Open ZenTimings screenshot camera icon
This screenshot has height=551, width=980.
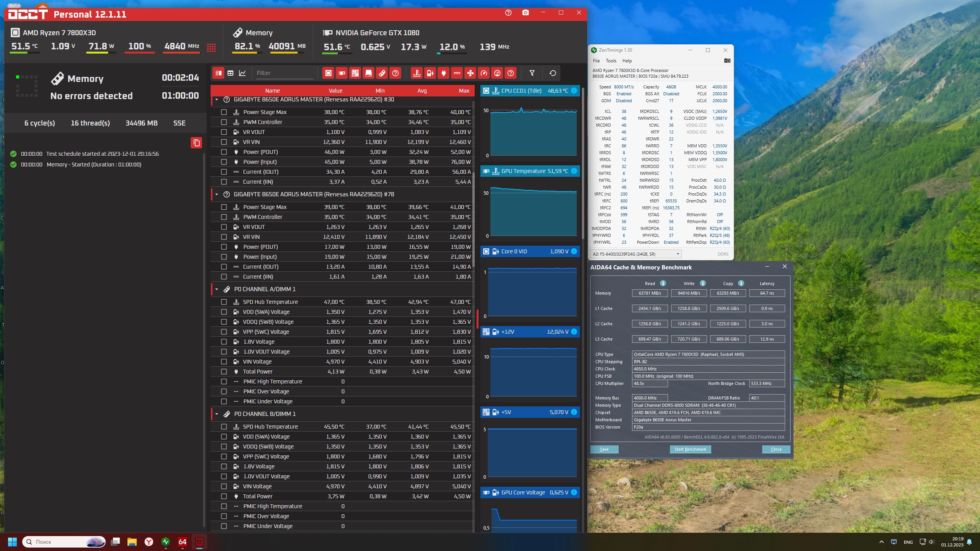click(727, 60)
